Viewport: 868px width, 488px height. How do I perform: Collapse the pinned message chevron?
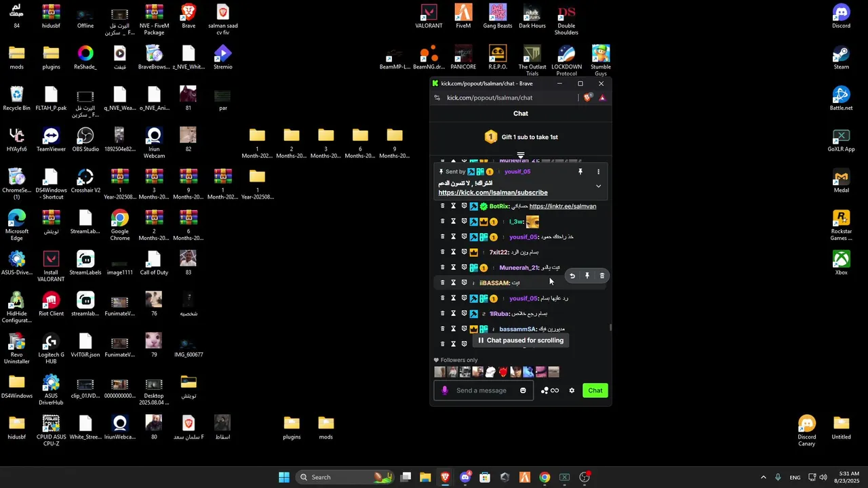pyautogui.click(x=598, y=186)
